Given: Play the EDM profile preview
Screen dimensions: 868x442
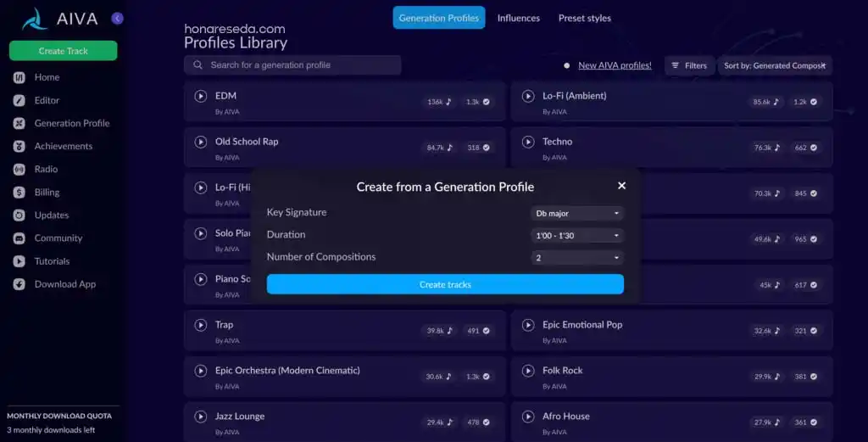Looking at the screenshot, I should (x=200, y=96).
